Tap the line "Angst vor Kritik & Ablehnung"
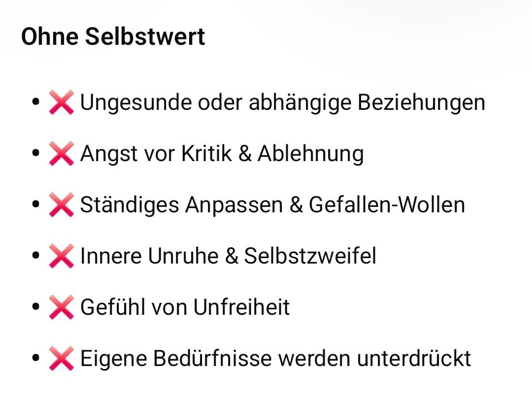The width and height of the screenshot is (532, 401). click(222, 154)
